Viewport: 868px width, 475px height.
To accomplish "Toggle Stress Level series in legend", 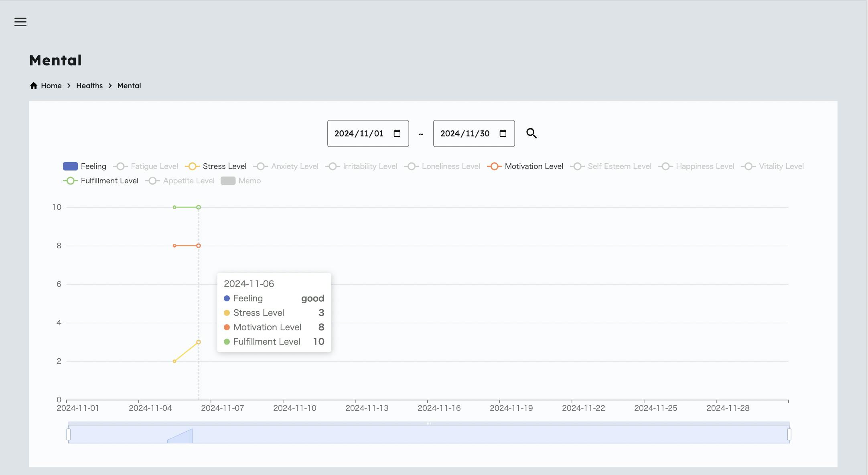I will [x=224, y=166].
